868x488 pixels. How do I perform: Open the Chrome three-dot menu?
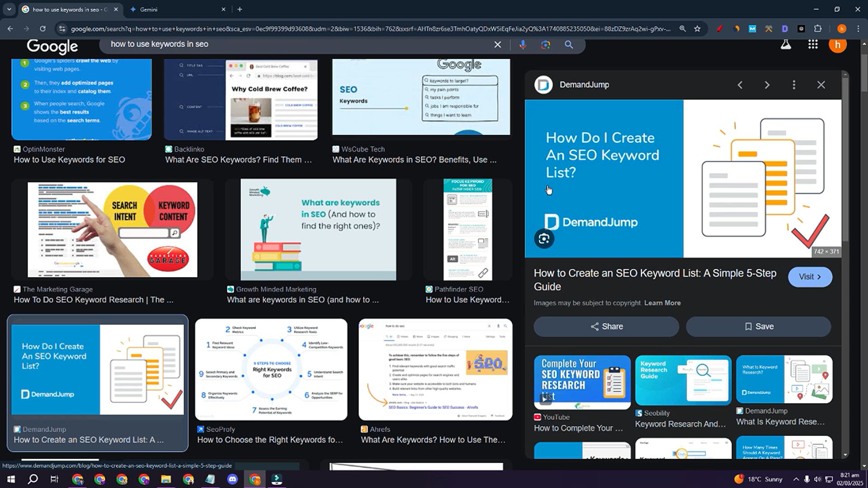(x=858, y=28)
